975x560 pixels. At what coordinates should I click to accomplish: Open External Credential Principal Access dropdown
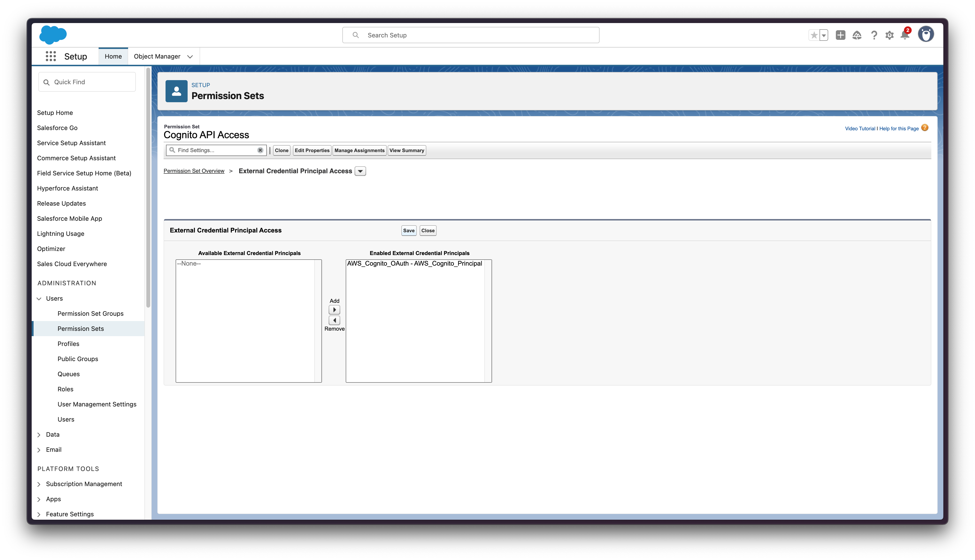point(360,171)
